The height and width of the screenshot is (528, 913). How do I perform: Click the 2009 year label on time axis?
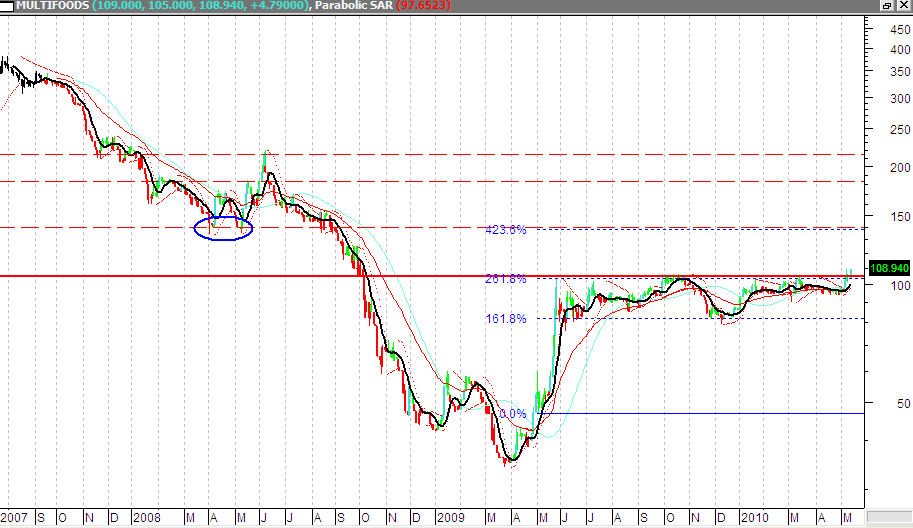coord(450,518)
